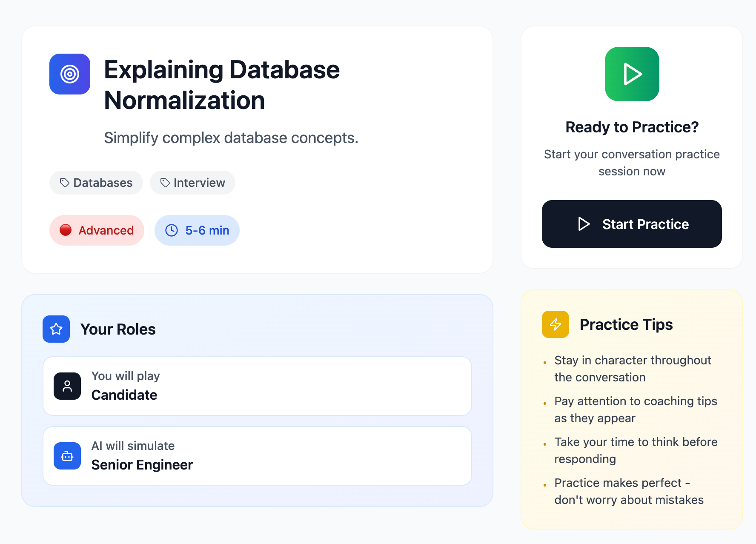Click the 'You will play' label
The width and height of the screenshot is (756, 544).
click(x=126, y=376)
